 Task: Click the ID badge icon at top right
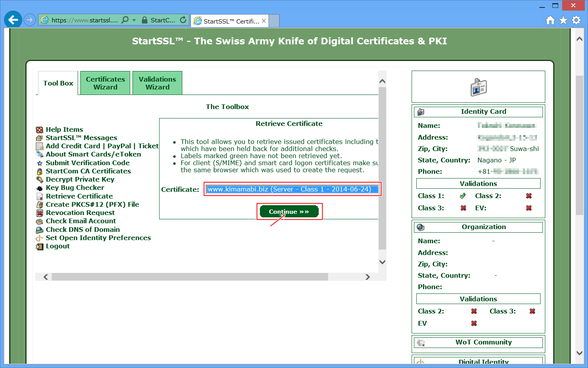478,87
